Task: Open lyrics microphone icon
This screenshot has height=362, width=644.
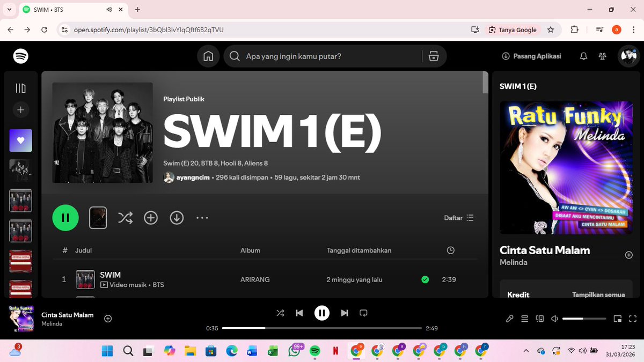Action: pyautogui.click(x=510, y=319)
